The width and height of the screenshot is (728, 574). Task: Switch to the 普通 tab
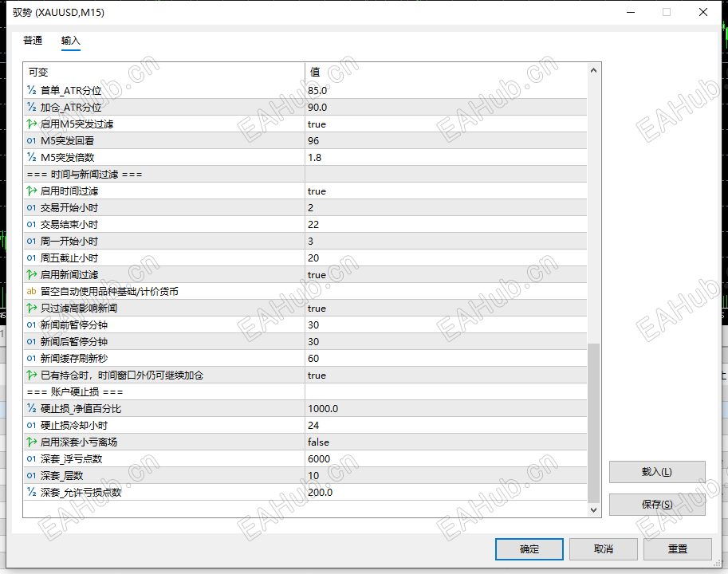(x=33, y=41)
